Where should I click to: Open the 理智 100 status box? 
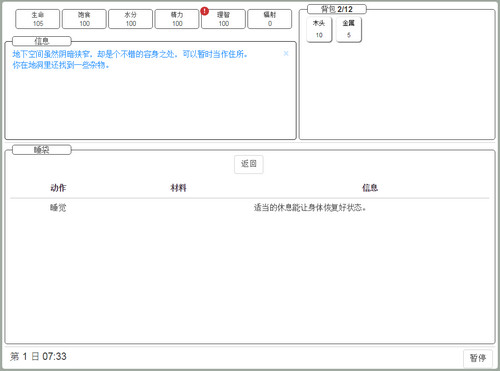coord(223,19)
